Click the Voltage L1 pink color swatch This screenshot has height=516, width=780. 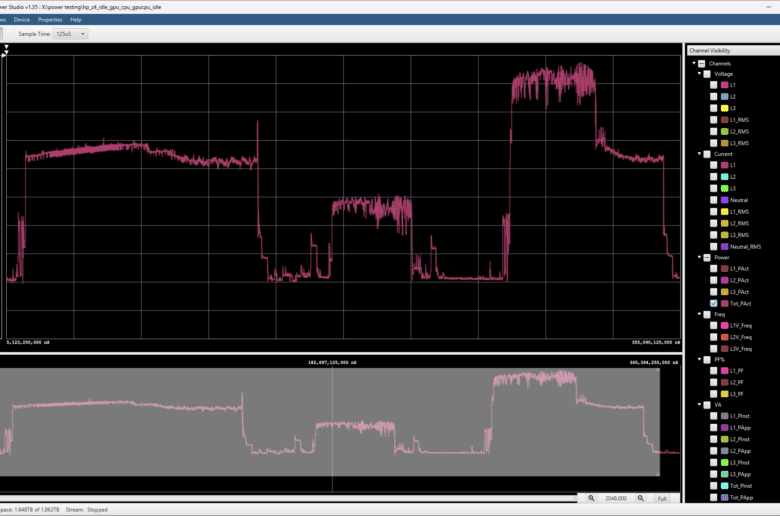pyautogui.click(x=725, y=85)
